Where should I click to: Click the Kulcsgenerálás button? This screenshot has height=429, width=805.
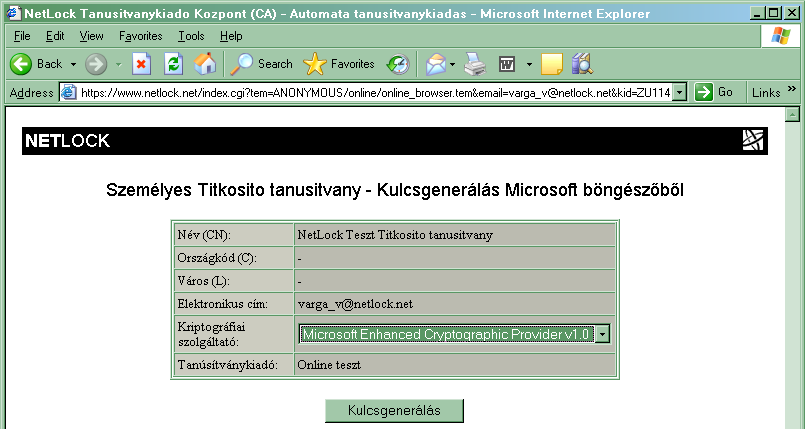(x=394, y=411)
